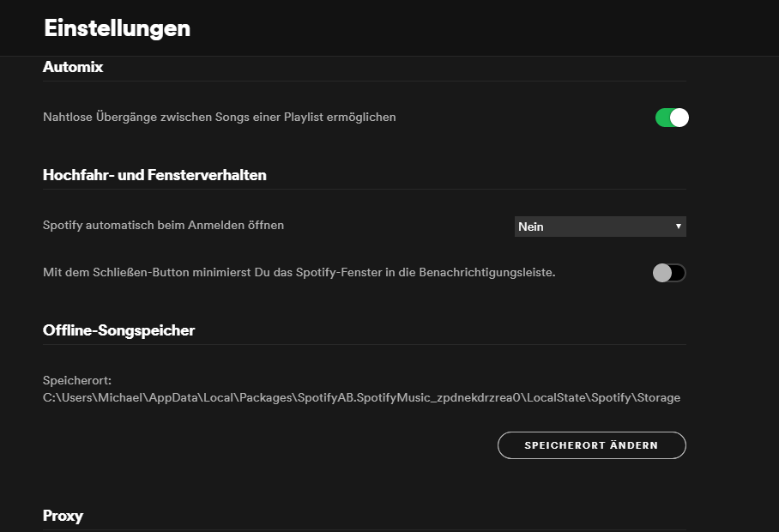
Task: Click the dark track of tray-minimize toggle
Action: point(679,273)
